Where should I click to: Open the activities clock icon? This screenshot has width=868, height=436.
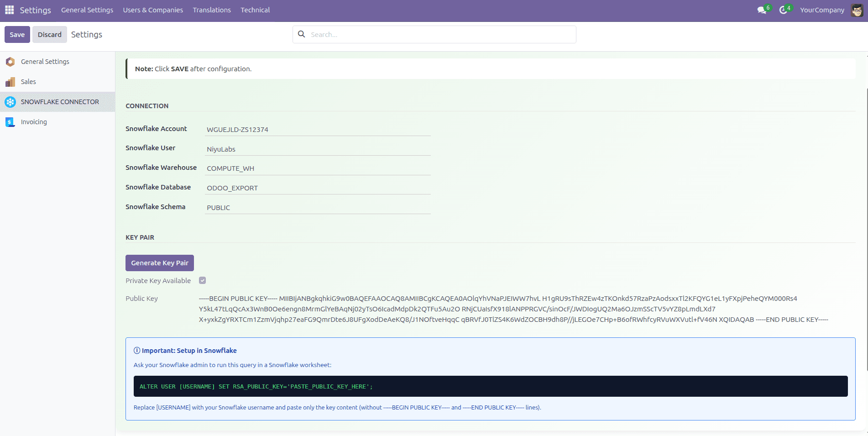coord(784,10)
